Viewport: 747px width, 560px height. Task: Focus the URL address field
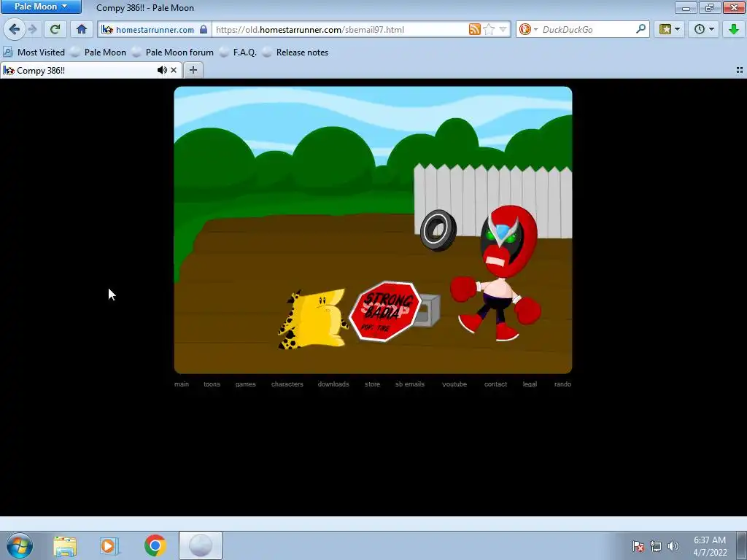tap(340, 29)
